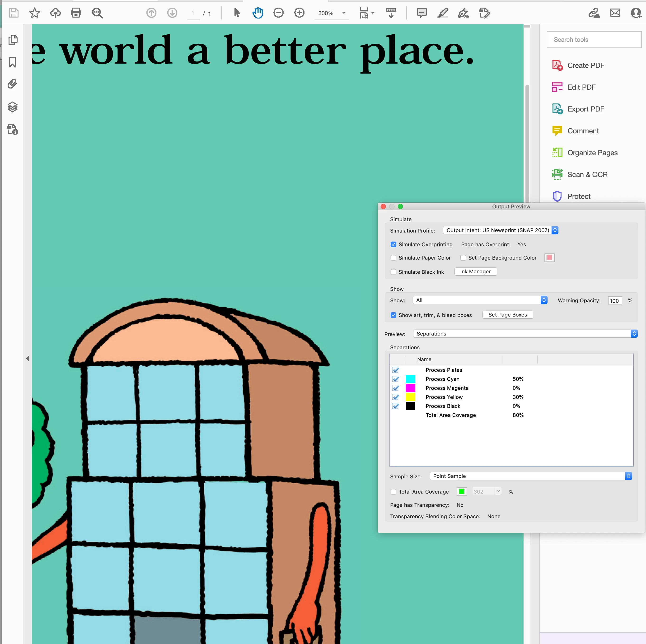This screenshot has width=646, height=644.
Task: Expand the Preview Separations dropdown
Action: [x=525, y=334]
